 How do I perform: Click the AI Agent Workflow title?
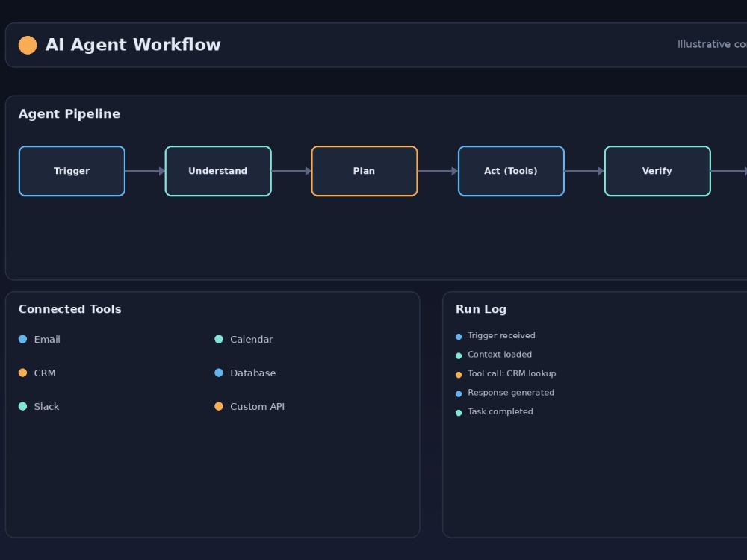[133, 45]
